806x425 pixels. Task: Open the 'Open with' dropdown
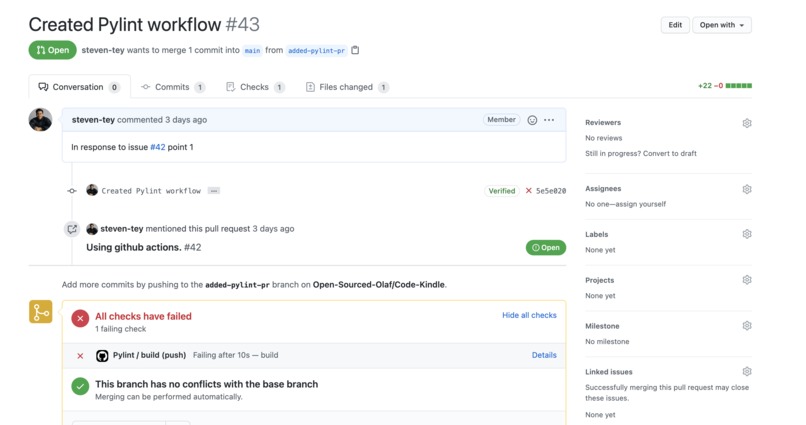(x=722, y=25)
